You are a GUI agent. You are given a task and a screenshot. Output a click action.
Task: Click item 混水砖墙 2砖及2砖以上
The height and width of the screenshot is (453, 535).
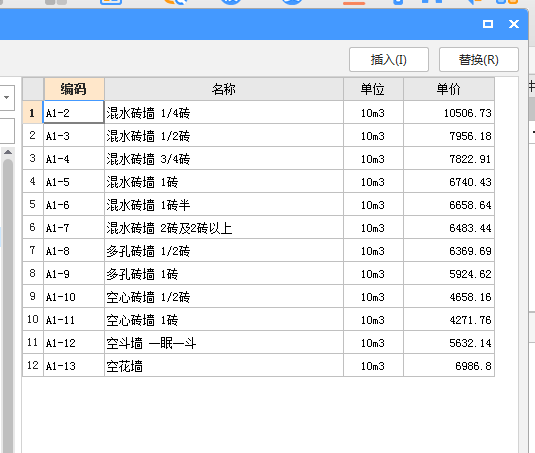pos(224,227)
